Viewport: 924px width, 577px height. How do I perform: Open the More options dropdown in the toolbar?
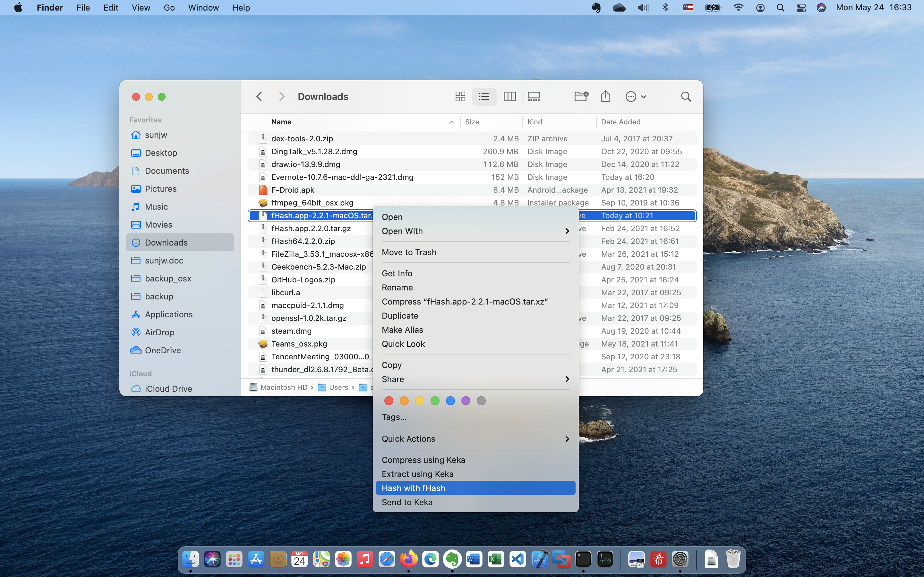[635, 96]
